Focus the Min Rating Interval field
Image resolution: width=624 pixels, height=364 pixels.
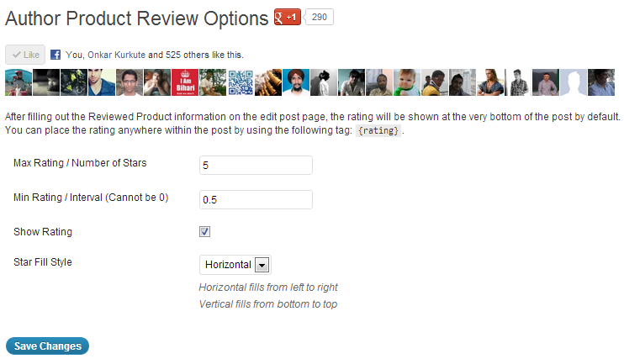256,200
